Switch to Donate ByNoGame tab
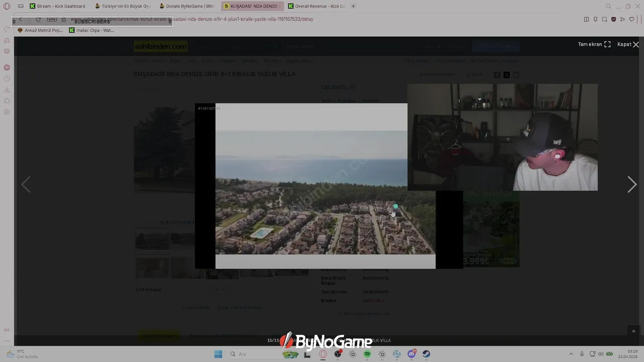The width and height of the screenshot is (644, 362). click(187, 6)
